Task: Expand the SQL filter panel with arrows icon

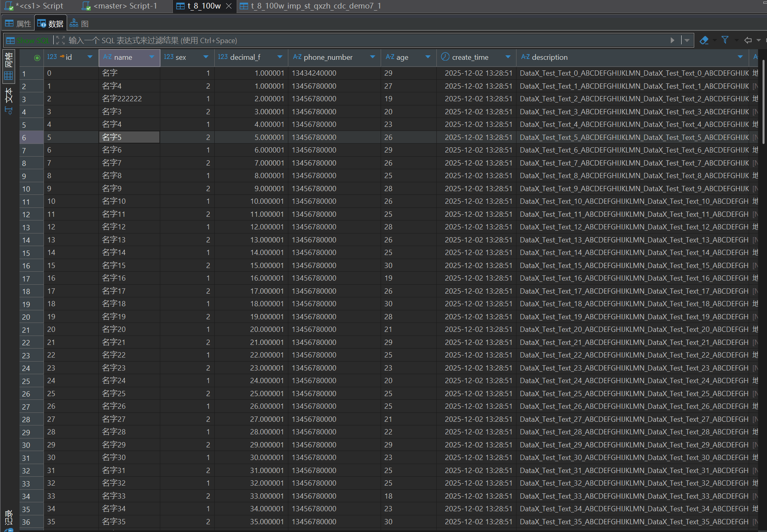Action: pos(60,40)
